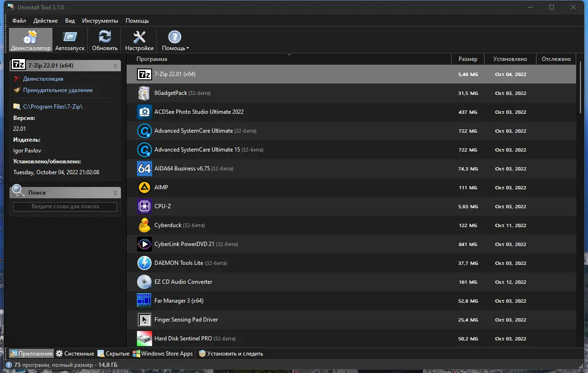Open Настройки settings from toolbar
Image resolution: width=588 pixels, height=373 pixels.
[139, 40]
